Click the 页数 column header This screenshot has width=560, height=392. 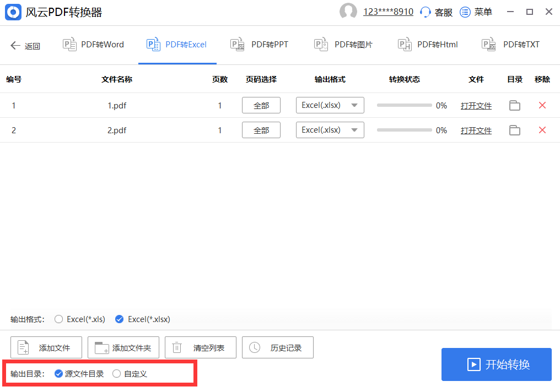click(219, 79)
